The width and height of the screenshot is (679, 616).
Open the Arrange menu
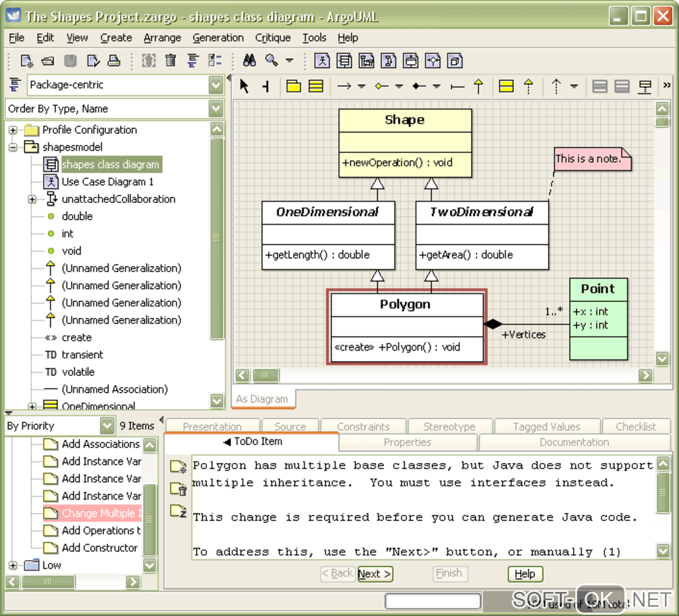(x=162, y=38)
